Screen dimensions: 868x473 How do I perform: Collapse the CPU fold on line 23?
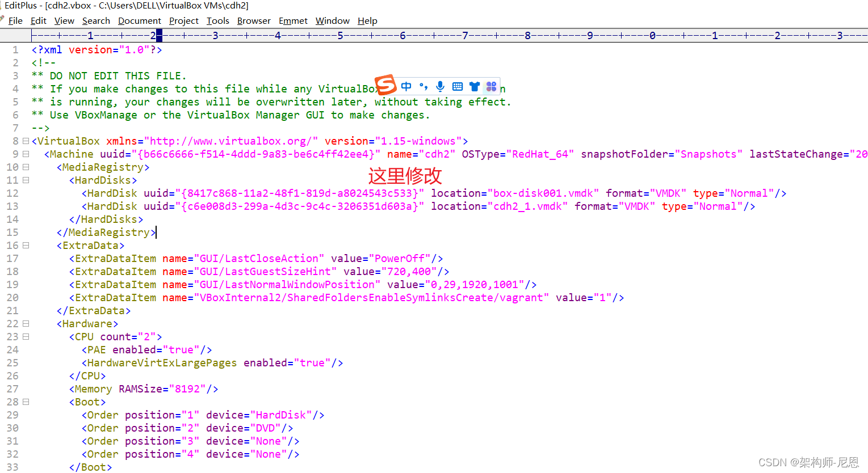coord(26,337)
